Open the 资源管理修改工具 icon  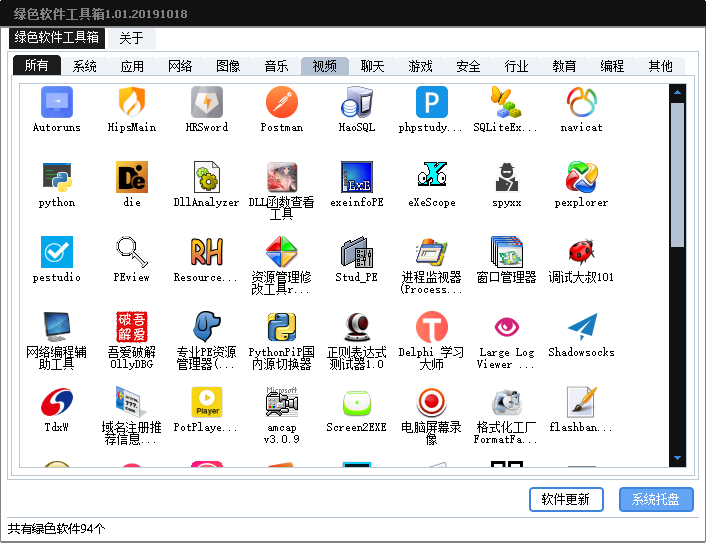[282, 252]
